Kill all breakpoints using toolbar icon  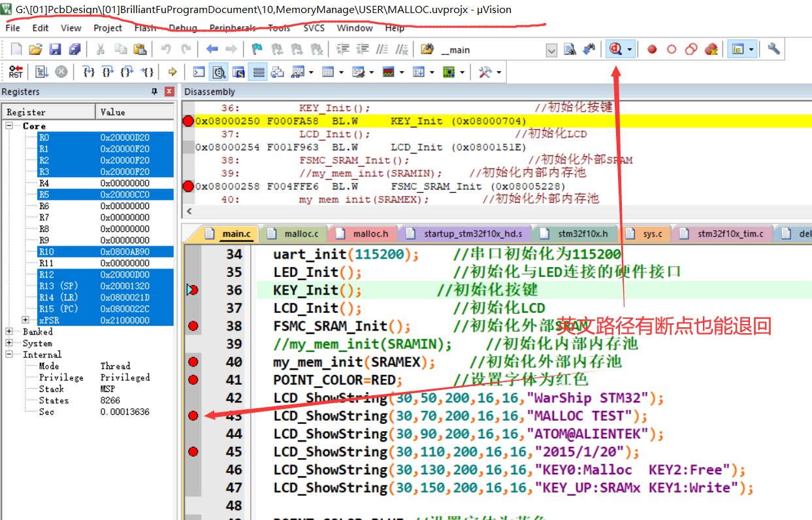click(711, 49)
